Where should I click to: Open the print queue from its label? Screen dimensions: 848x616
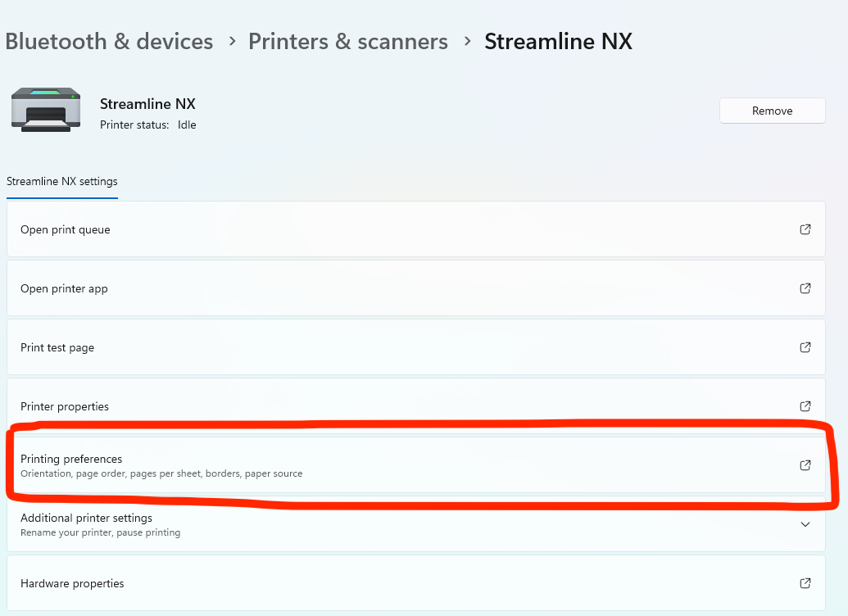point(66,230)
